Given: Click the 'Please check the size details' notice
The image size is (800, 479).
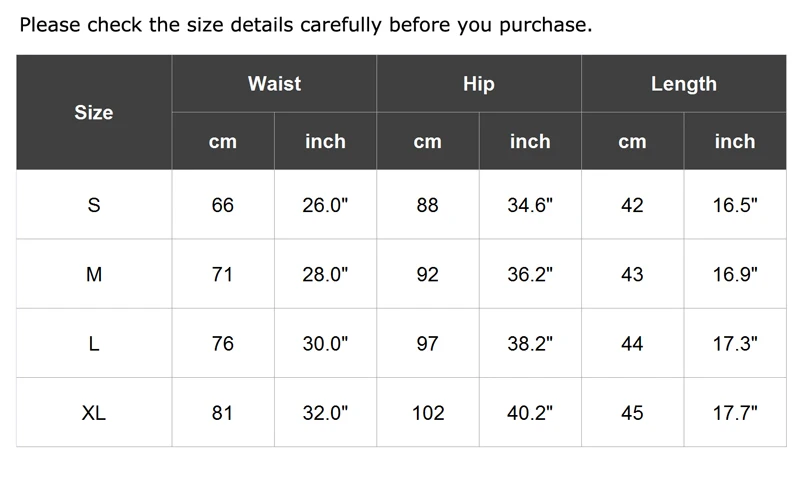Looking at the screenshot, I should click(306, 24).
